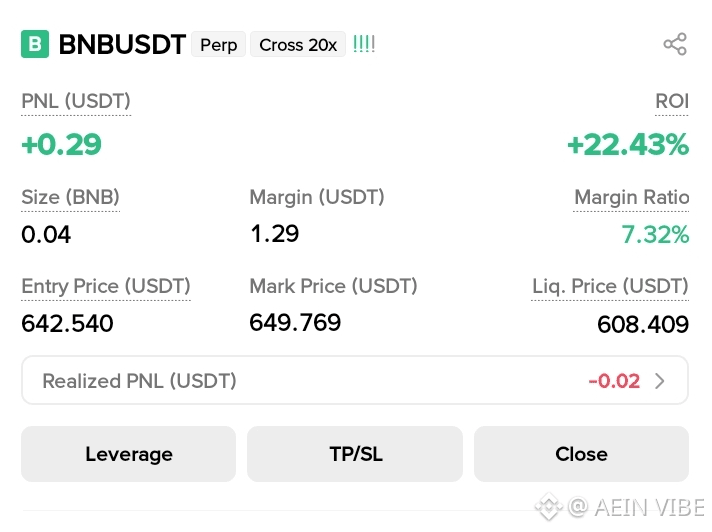Image resolution: width=712 pixels, height=532 pixels.
Task: Click the Binance watermark logo
Action: (x=549, y=506)
